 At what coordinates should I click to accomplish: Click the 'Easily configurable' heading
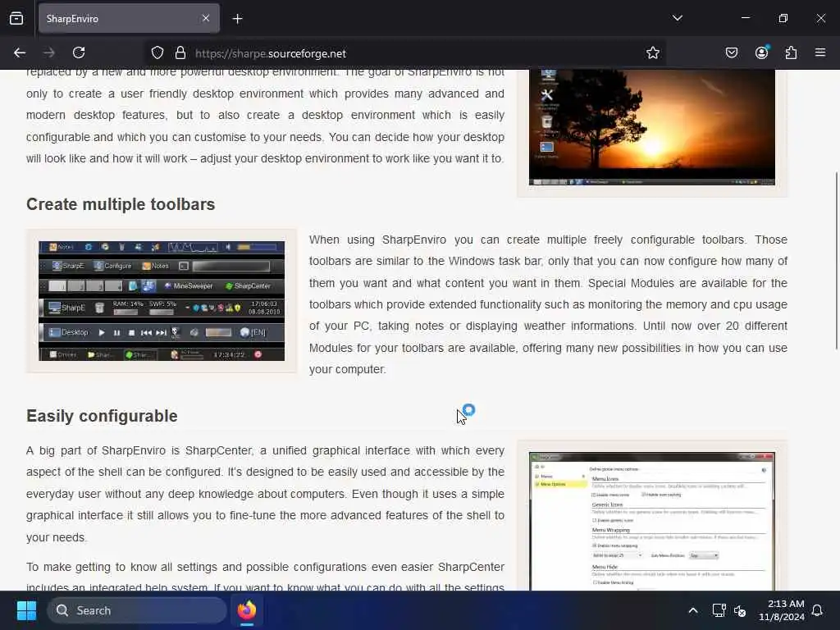102,416
